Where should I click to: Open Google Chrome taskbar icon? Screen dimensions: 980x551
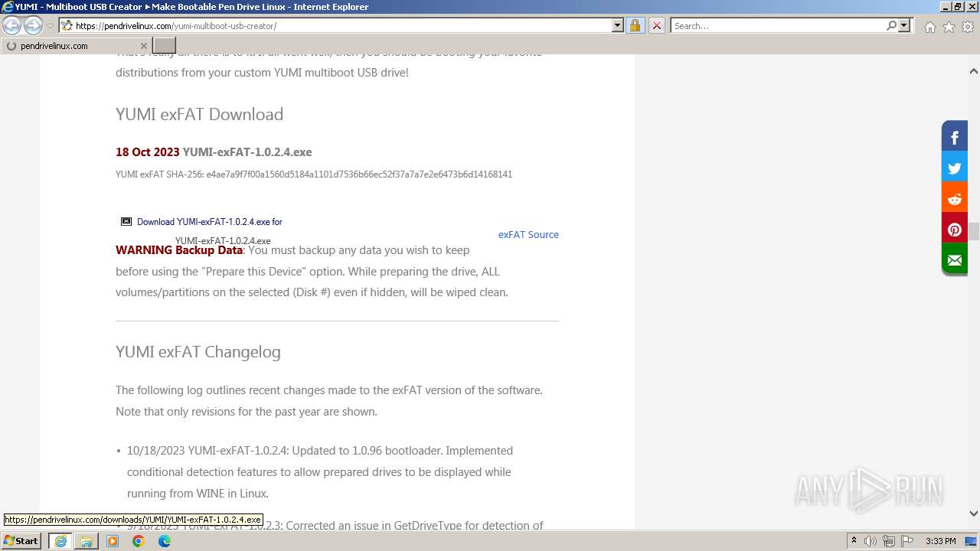click(x=139, y=541)
